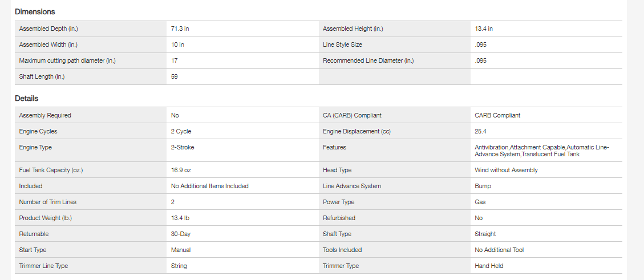The width and height of the screenshot is (644, 280).
Task: Click the 2-Stroke engine type value
Action: [183, 148]
